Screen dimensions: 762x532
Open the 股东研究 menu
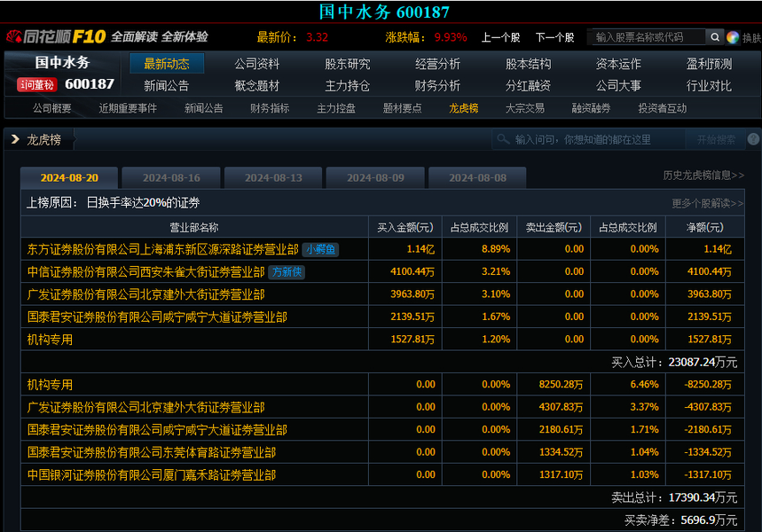pos(347,64)
